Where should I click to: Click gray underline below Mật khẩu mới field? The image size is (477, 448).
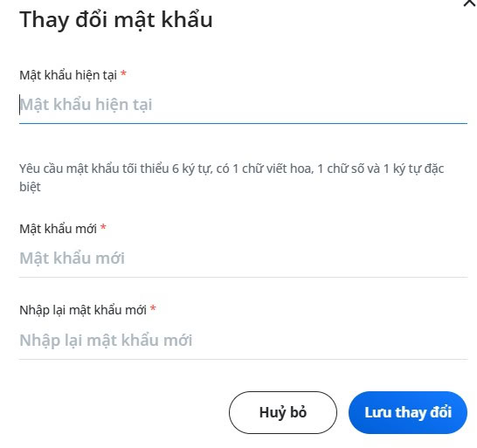[243, 277]
